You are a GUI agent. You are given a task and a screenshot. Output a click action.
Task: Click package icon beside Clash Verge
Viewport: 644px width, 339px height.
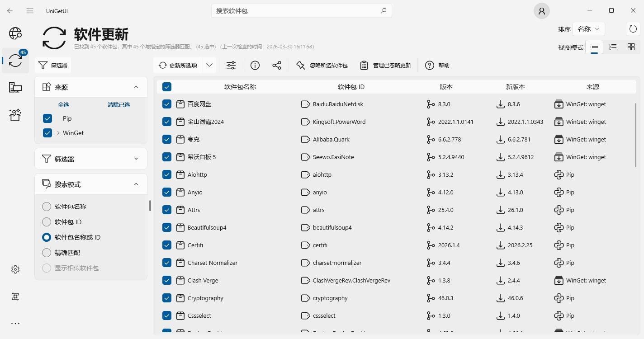click(180, 281)
